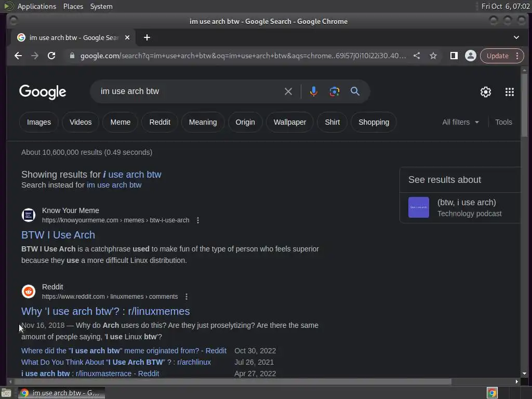
Task: Open 'What Do You Think About' r/archlinux link
Action: [x=116, y=362]
